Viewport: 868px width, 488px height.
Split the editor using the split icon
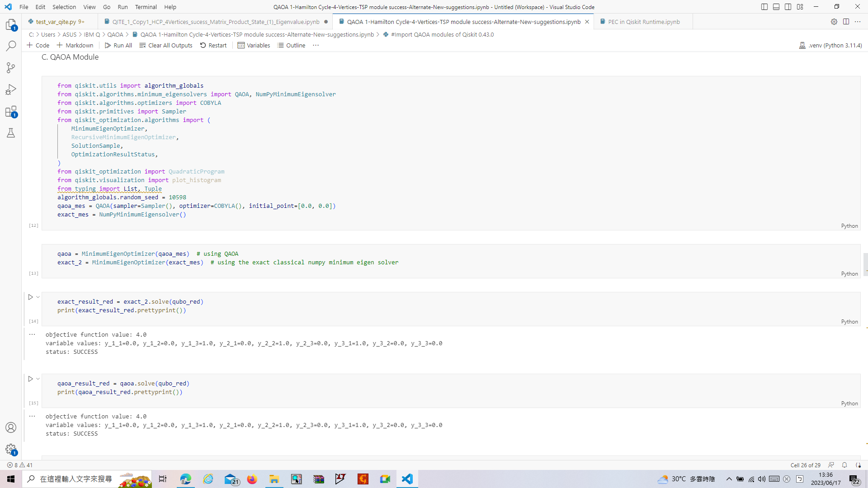[846, 22]
